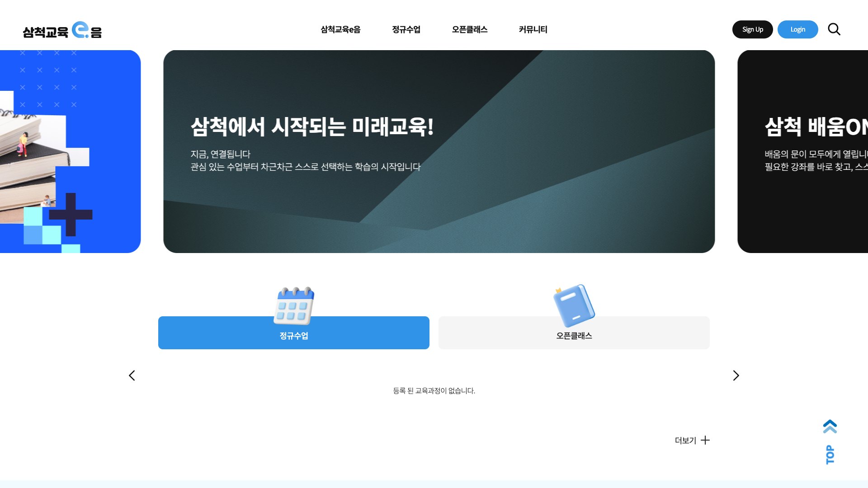
Task: Click the 삼척교육e음 site logo
Action: pos(62,30)
